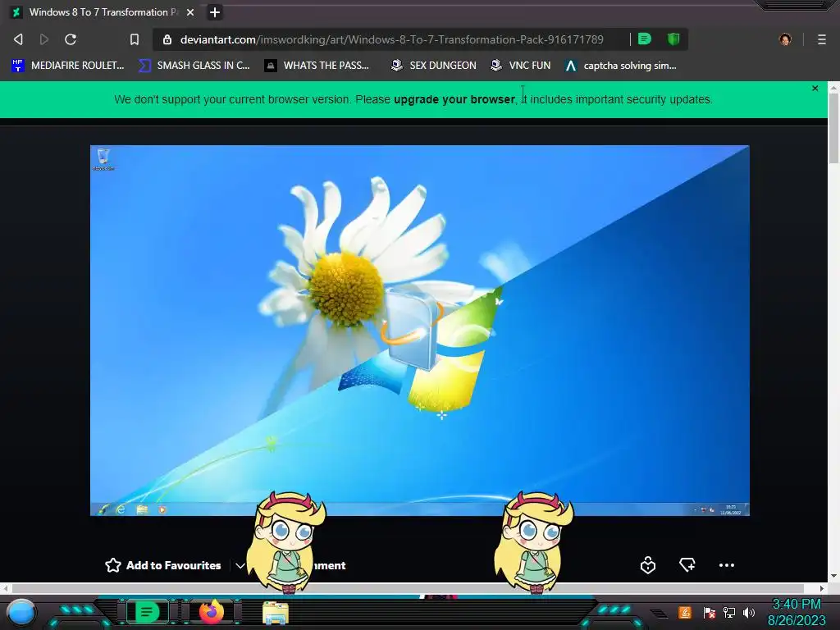This screenshot has height=630, width=840.
Task: Open the green shield icon in address bar
Action: pyautogui.click(x=673, y=39)
